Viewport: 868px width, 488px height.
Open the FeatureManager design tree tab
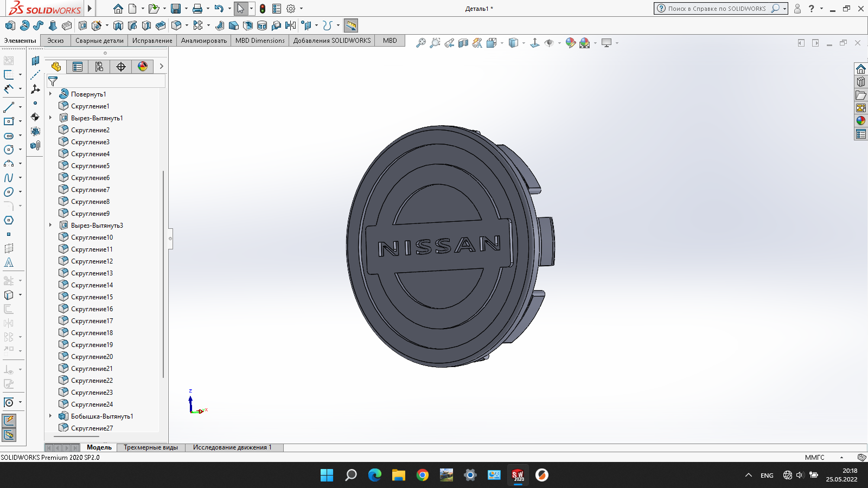56,67
